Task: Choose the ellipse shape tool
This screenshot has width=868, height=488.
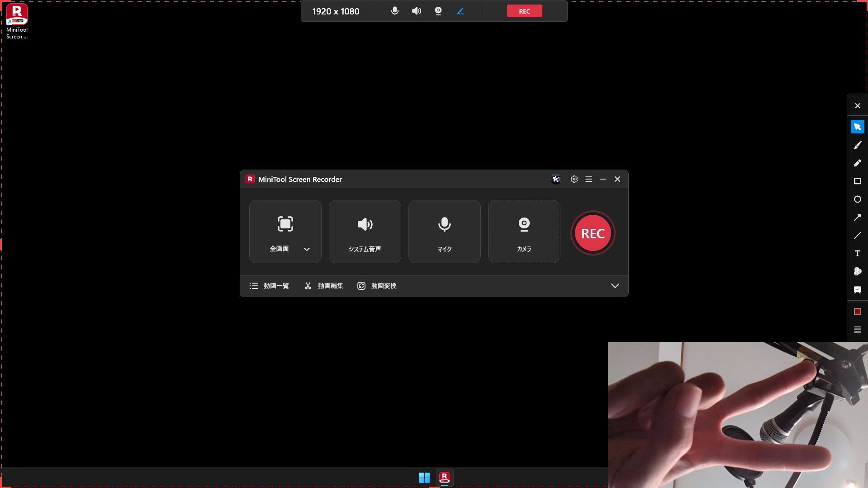Action: [x=857, y=199]
